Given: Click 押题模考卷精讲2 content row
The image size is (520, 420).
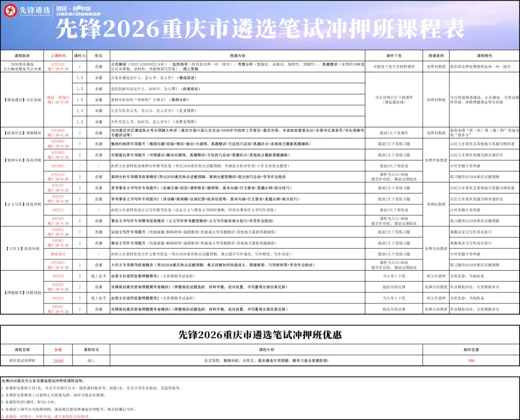Looking at the screenshot, I should (x=237, y=309).
